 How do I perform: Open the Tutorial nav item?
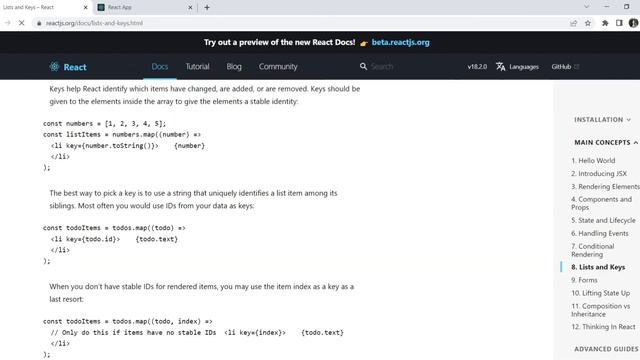(x=197, y=67)
